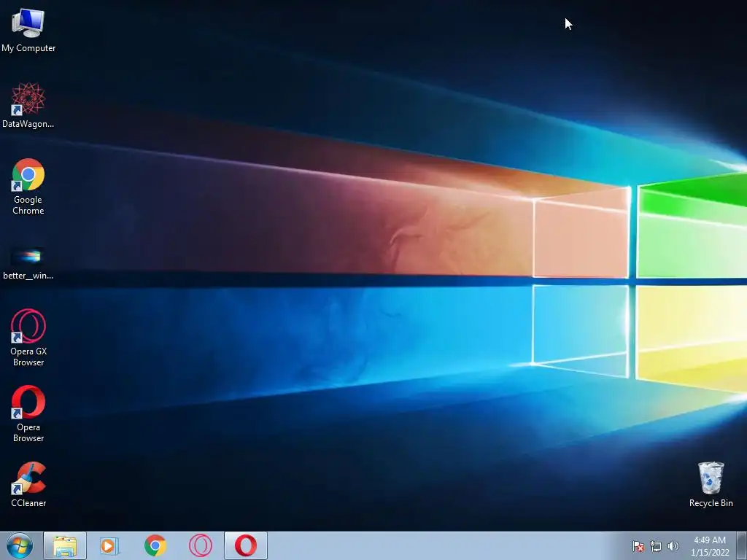747x560 pixels.
Task: Select the Recycle Bin icon
Action: click(711, 484)
